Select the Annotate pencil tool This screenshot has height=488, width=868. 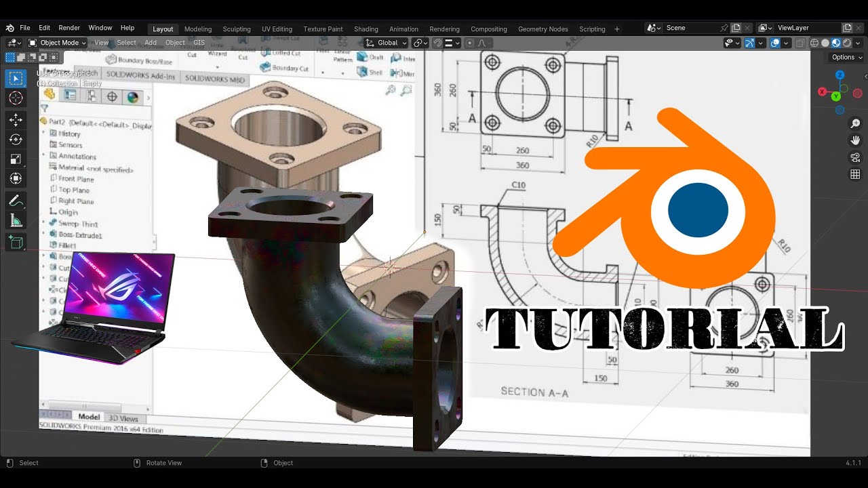pyautogui.click(x=16, y=201)
